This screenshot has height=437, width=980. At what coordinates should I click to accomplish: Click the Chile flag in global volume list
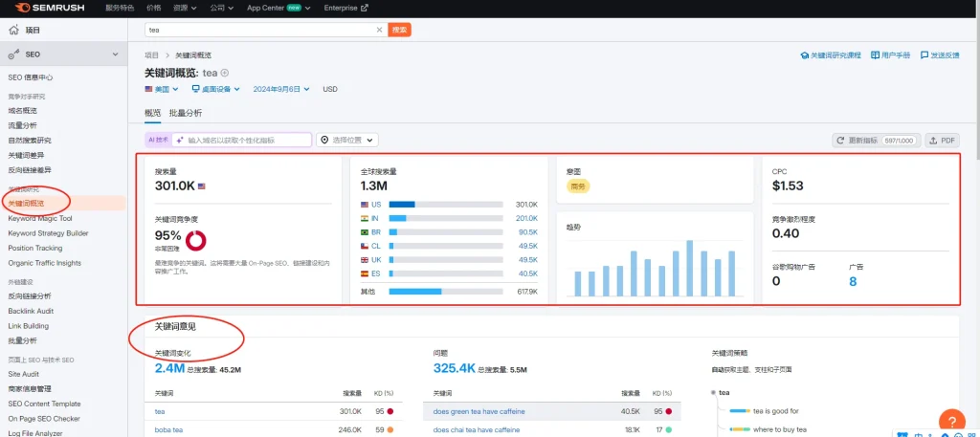pos(365,246)
